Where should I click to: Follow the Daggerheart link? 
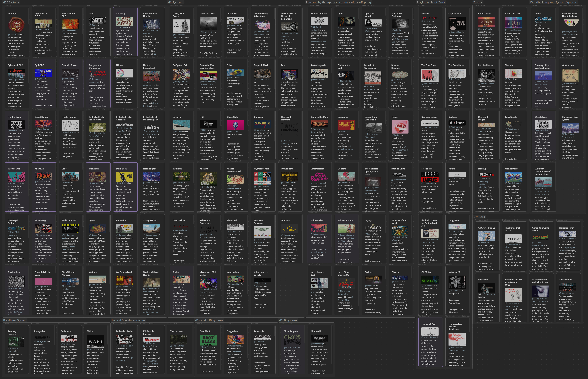tap(235, 346)
